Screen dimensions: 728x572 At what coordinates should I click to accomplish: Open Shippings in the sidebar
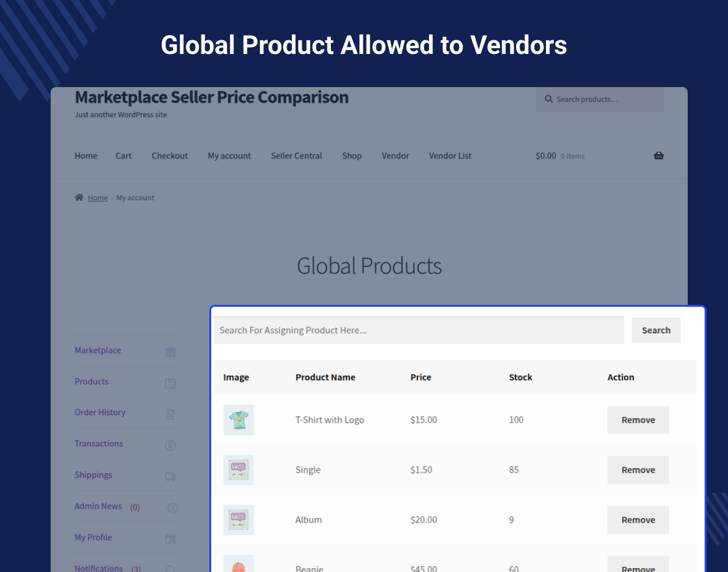(x=94, y=475)
